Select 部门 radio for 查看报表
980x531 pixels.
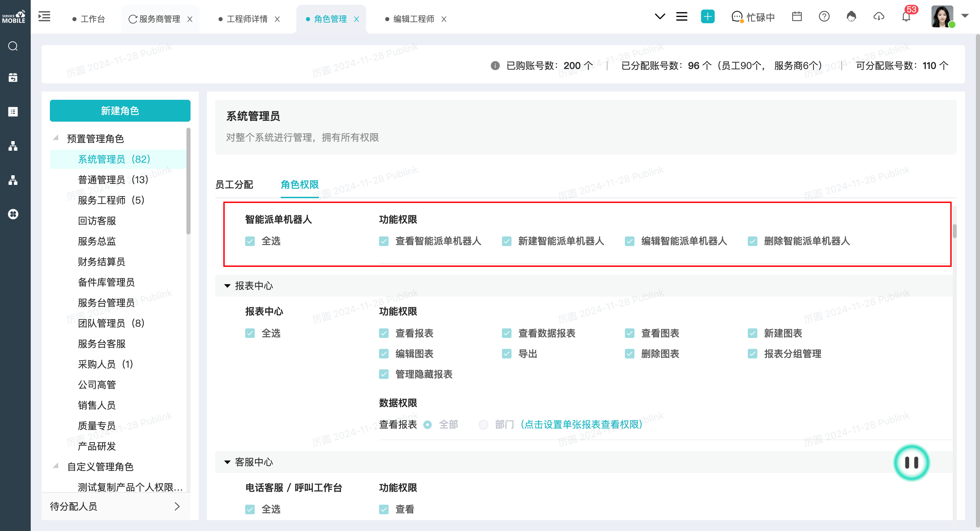point(484,425)
